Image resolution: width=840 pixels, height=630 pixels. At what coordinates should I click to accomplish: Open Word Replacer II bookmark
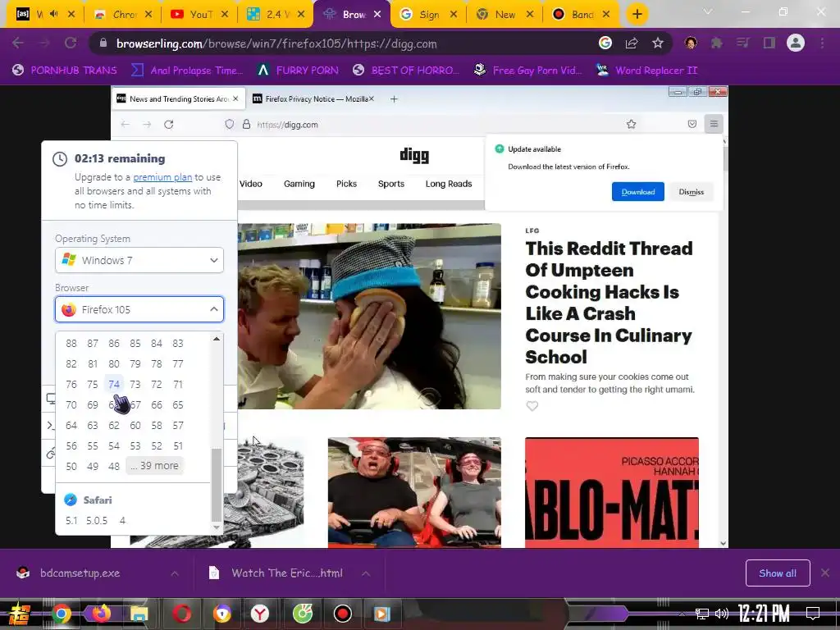tap(646, 71)
